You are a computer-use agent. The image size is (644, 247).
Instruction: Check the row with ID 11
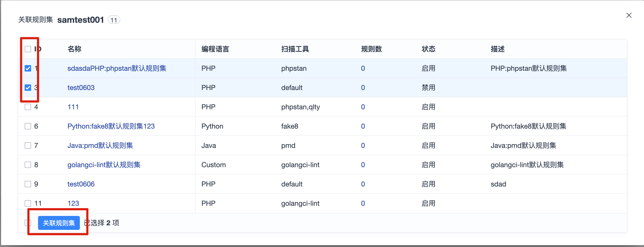point(28,203)
